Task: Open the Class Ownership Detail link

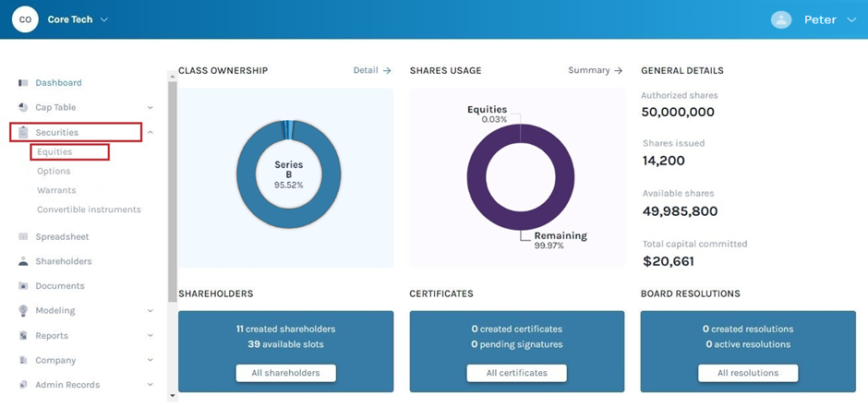Action: pos(372,70)
